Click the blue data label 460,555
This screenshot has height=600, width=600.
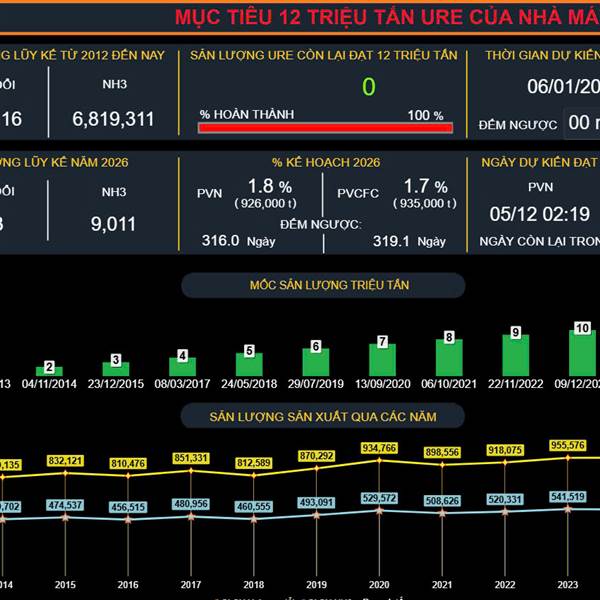click(254, 507)
